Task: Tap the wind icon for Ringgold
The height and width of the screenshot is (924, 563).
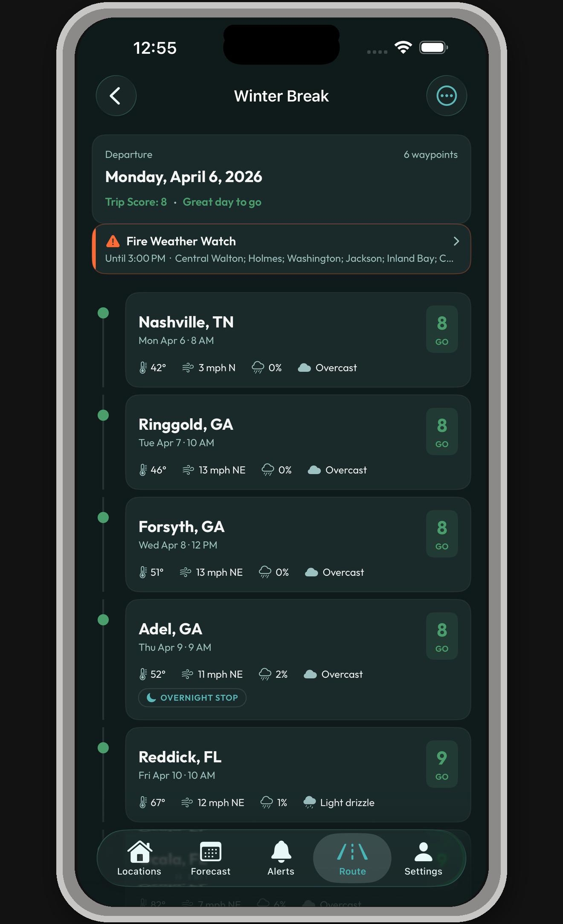Action: tap(188, 469)
